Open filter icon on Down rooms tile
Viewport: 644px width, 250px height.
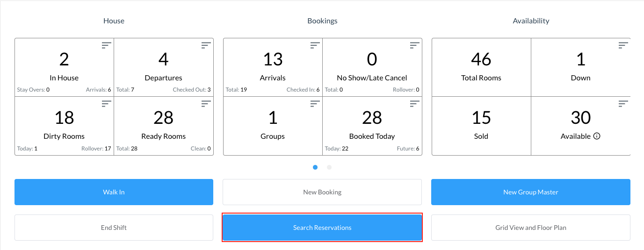coord(623,45)
